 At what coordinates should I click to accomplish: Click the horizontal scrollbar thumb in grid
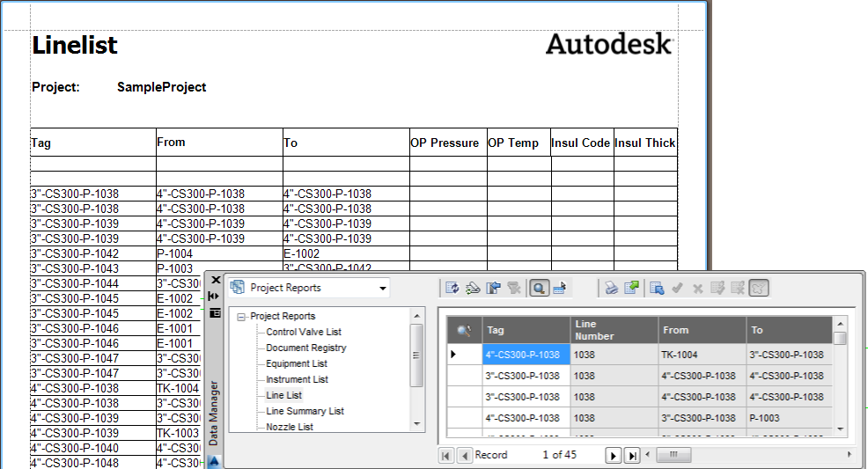[x=673, y=455]
